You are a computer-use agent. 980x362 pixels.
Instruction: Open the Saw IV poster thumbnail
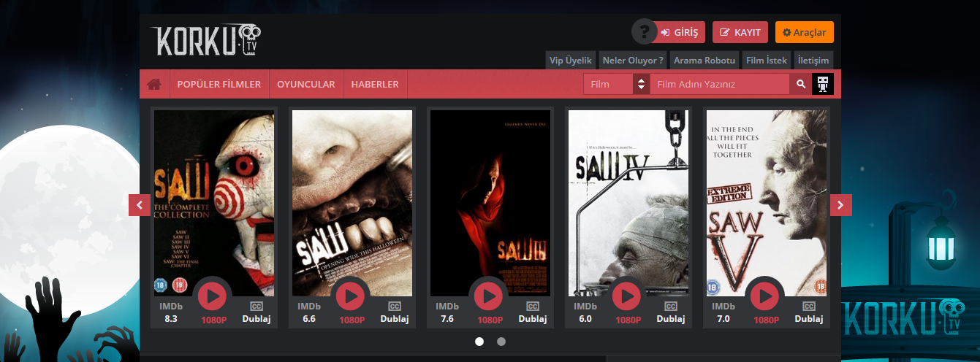click(628, 203)
